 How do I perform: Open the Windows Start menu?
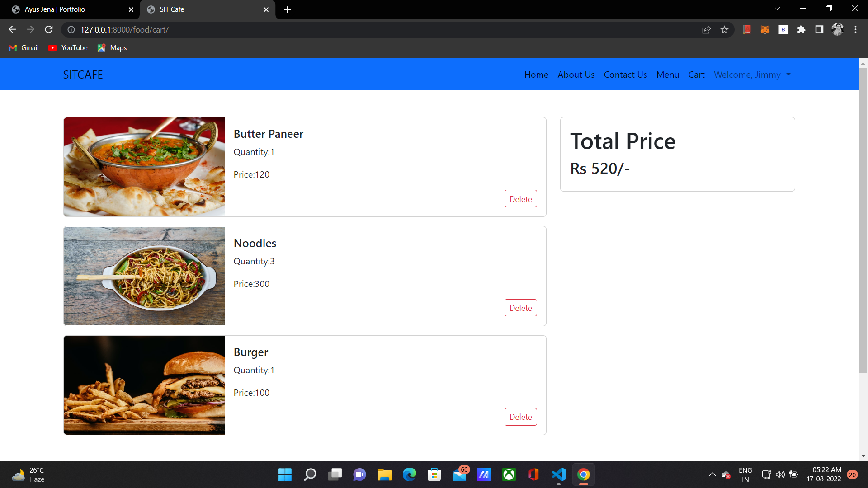285,475
